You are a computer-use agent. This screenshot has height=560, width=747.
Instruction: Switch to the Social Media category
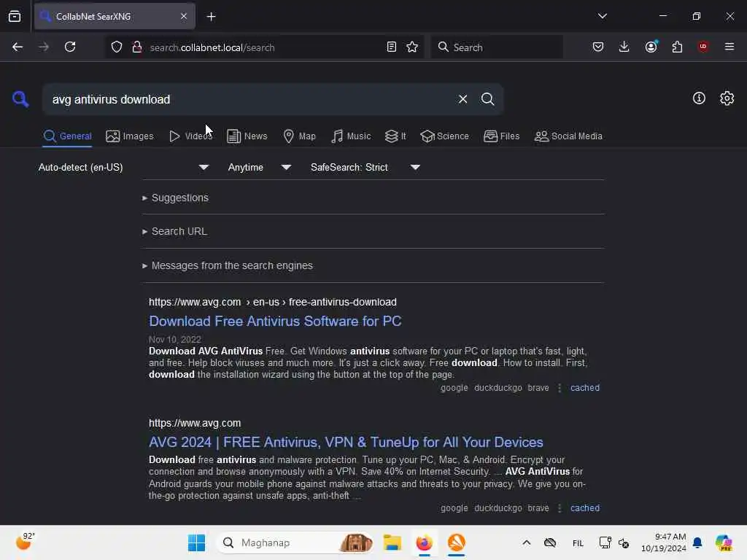tap(568, 136)
